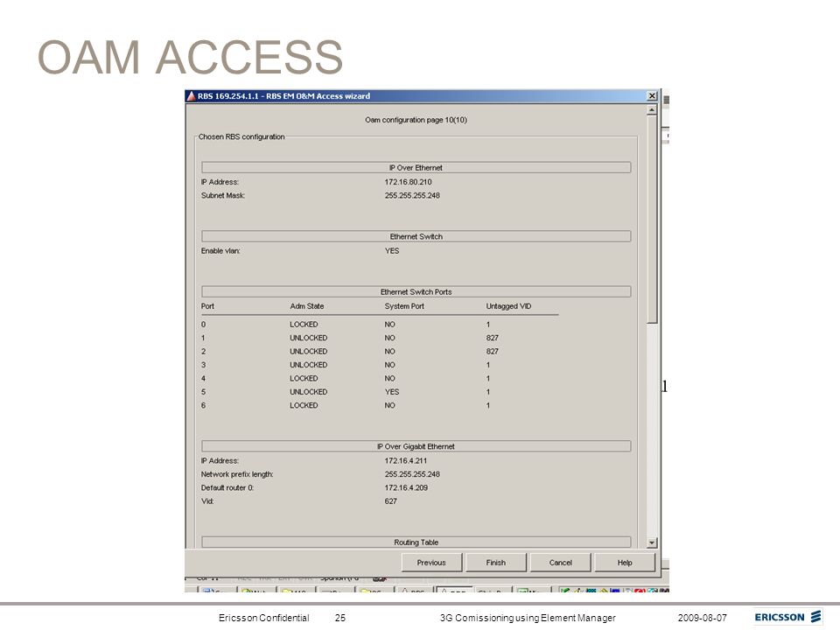Click the 'IP Over Ethernet' section header
The image size is (840, 630).
416,168
